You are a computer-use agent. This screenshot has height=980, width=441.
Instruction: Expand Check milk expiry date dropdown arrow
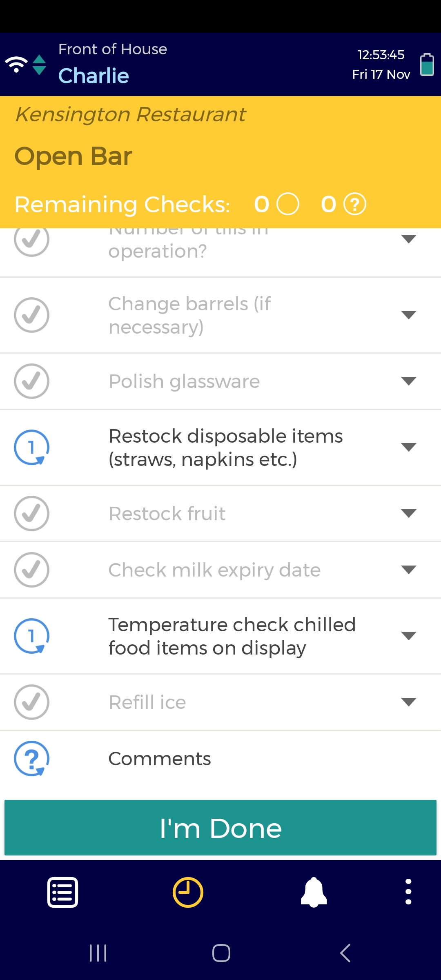click(408, 570)
